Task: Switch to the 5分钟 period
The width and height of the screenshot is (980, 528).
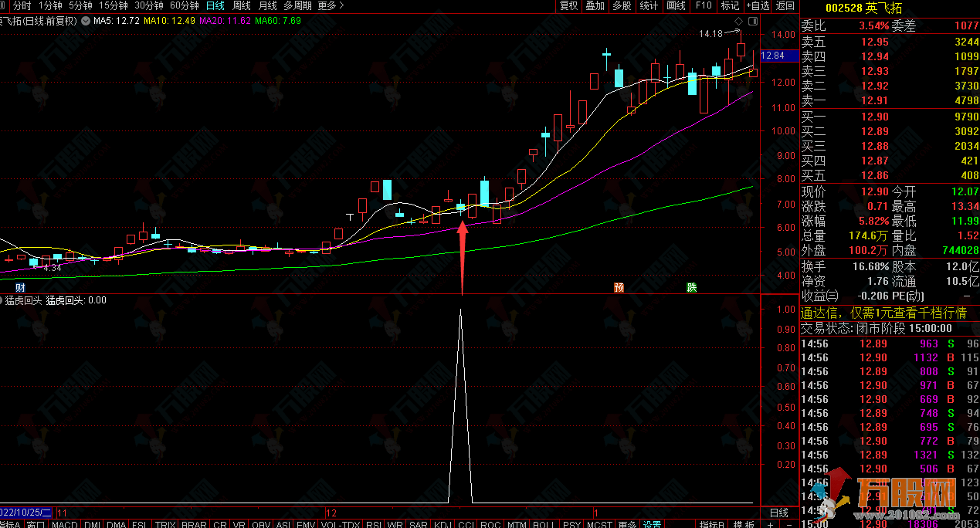Action: point(80,5)
